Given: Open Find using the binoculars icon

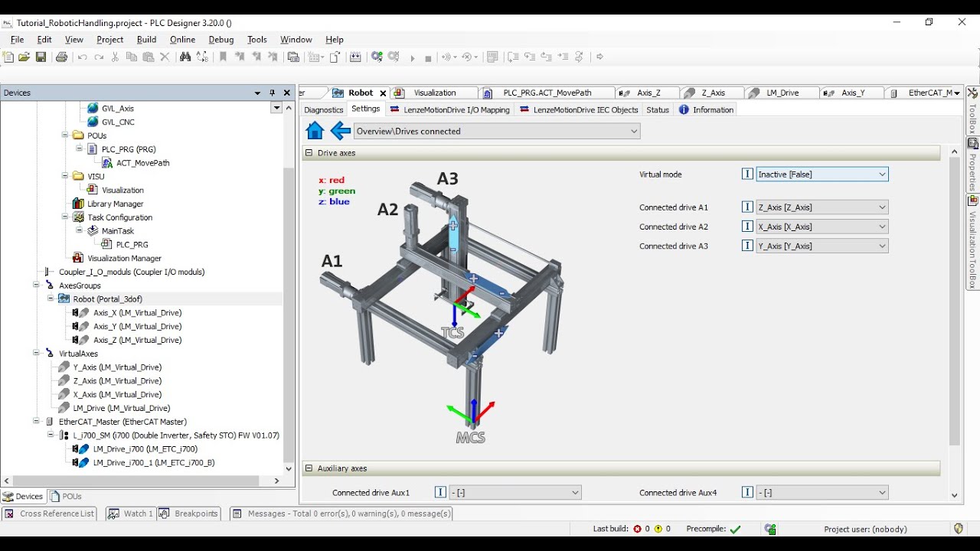Looking at the screenshot, I should click(x=185, y=57).
